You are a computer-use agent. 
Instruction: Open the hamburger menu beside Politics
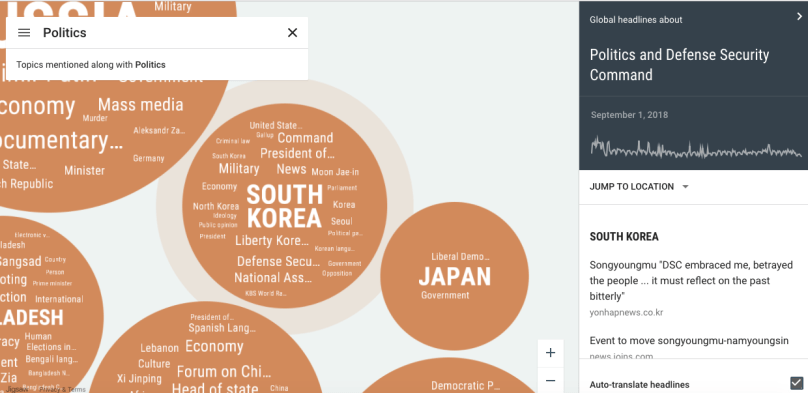pos(24,33)
